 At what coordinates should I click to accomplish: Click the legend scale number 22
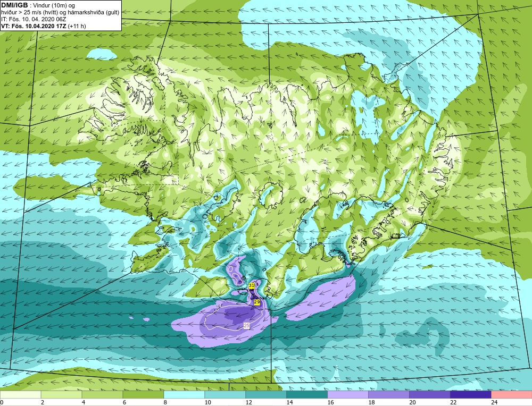[x=453, y=402]
